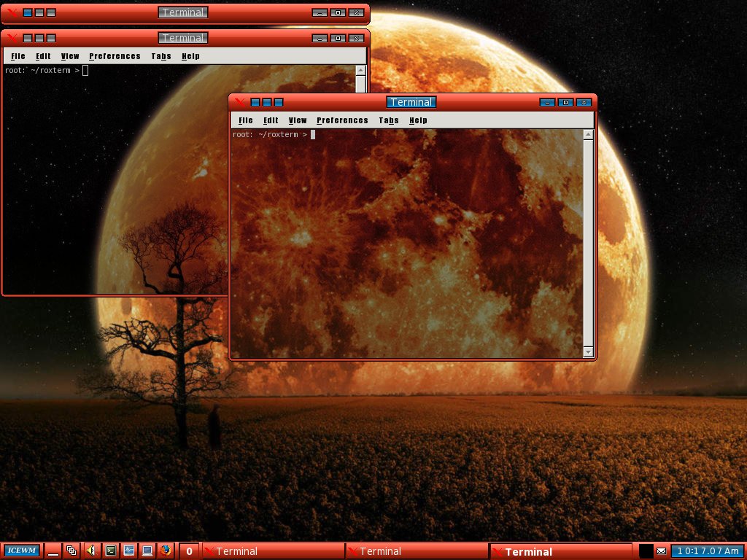The width and height of the screenshot is (747, 560).
Task: Close the rolled-up Terminal at top
Action: (x=356, y=13)
